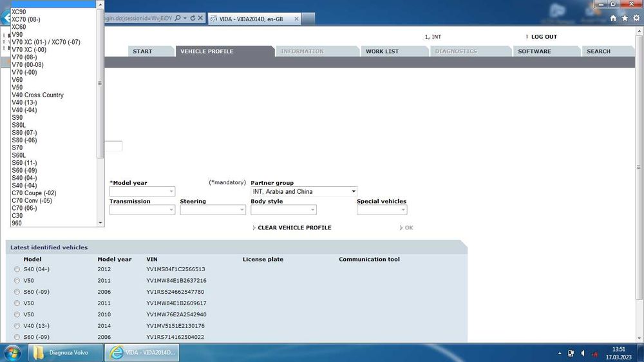Open browser Home icon

point(613,18)
